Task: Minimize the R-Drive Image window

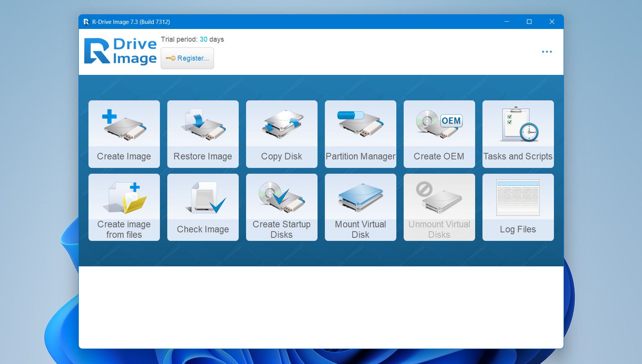Action: tap(506, 22)
